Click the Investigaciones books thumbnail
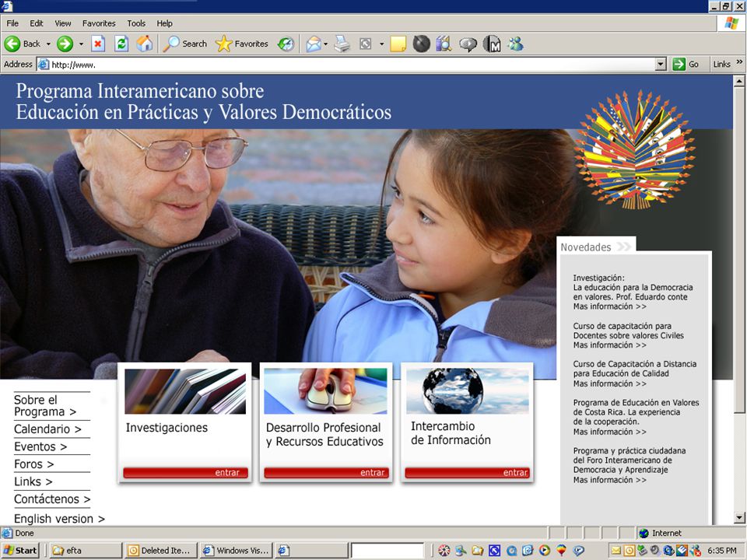747x560 pixels. coord(185,391)
